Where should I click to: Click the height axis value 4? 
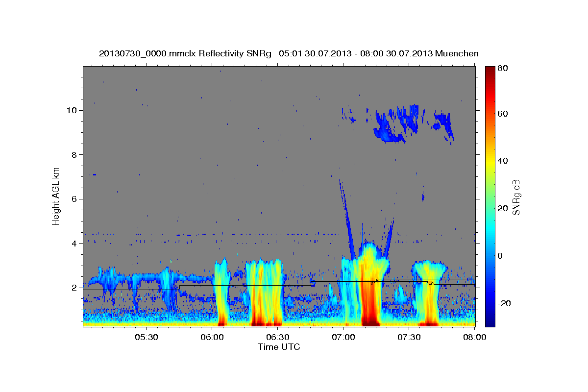[74, 243]
